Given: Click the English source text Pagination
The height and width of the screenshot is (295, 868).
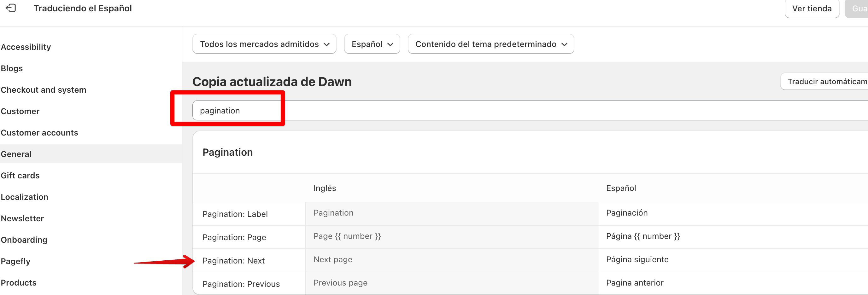Looking at the screenshot, I should 333,213.
